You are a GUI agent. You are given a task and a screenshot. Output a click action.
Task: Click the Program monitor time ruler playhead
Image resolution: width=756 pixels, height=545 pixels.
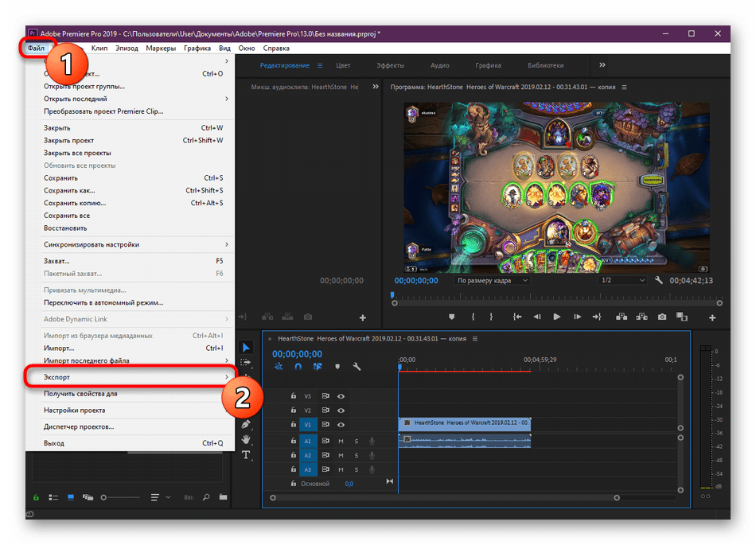pyautogui.click(x=392, y=295)
